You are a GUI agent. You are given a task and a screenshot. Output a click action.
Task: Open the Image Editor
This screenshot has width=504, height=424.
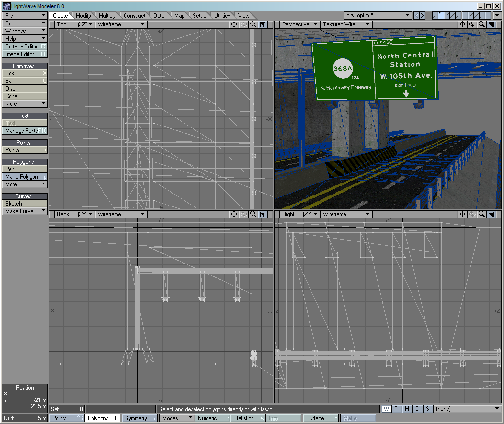tap(25, 54)
